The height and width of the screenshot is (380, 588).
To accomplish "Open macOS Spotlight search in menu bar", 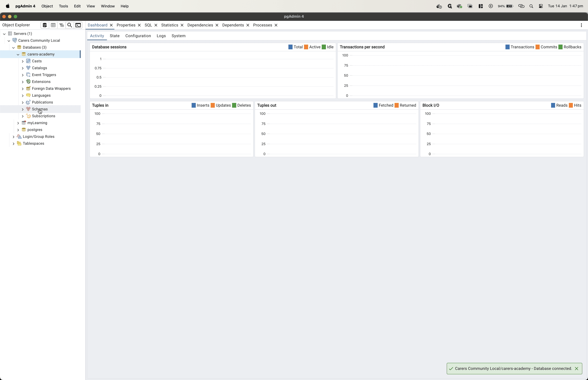I will [531, 6].
